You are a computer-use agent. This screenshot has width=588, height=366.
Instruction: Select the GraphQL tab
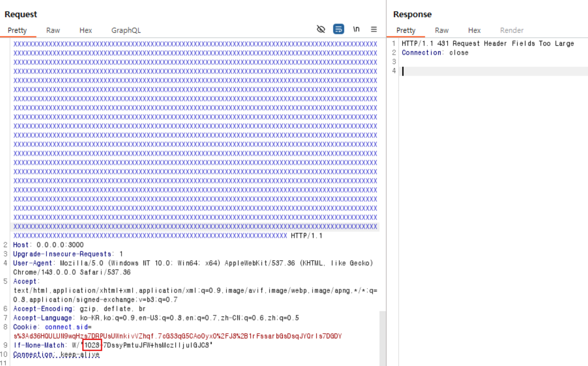coord(126,30)
